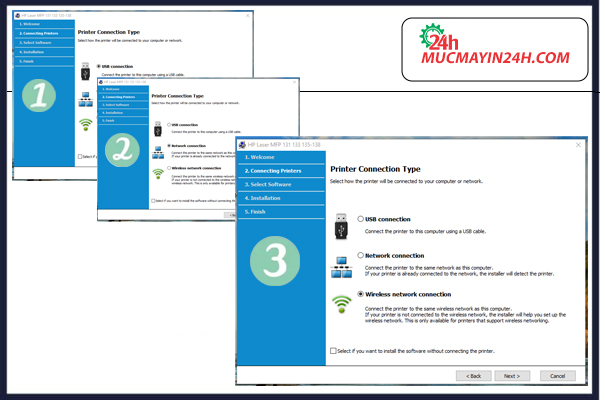Check the Select if checkbox in window 1
This screenshot has width=600, height=400.
[80, 157]
